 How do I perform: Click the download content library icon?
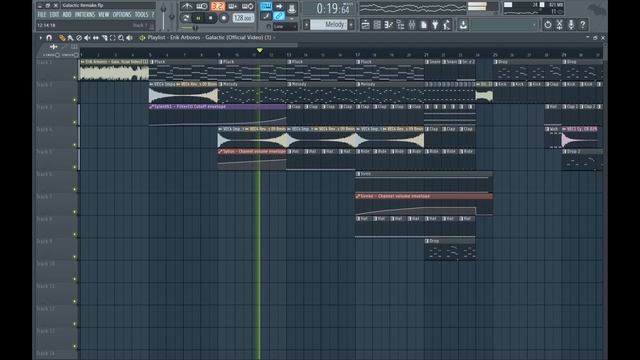(463, 25)
